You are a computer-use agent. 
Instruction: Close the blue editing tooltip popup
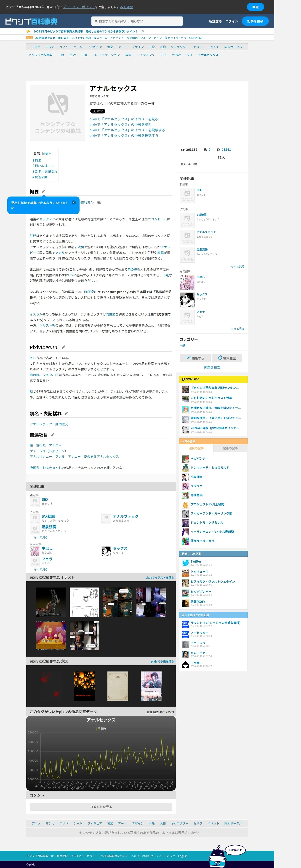(x=74, y=202)
